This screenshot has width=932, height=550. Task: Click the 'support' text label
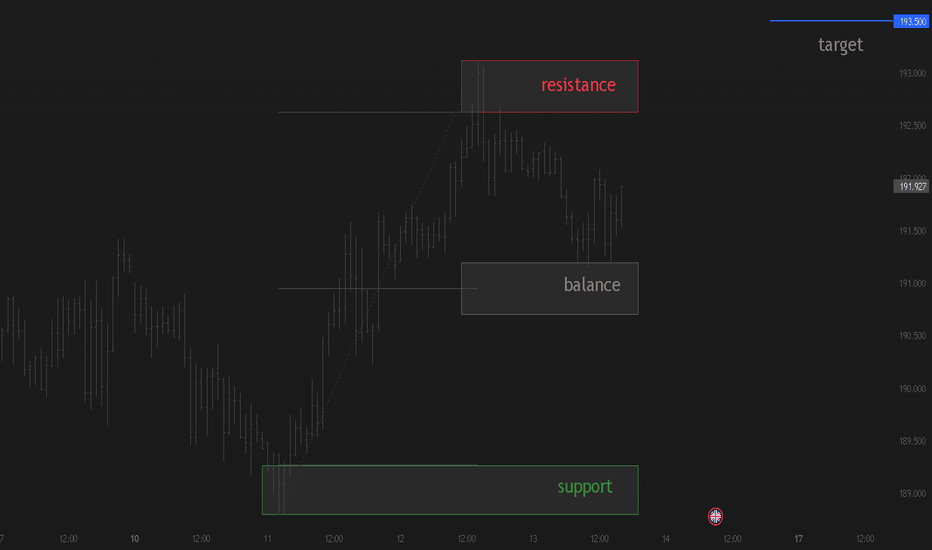(x=585, y=487)
